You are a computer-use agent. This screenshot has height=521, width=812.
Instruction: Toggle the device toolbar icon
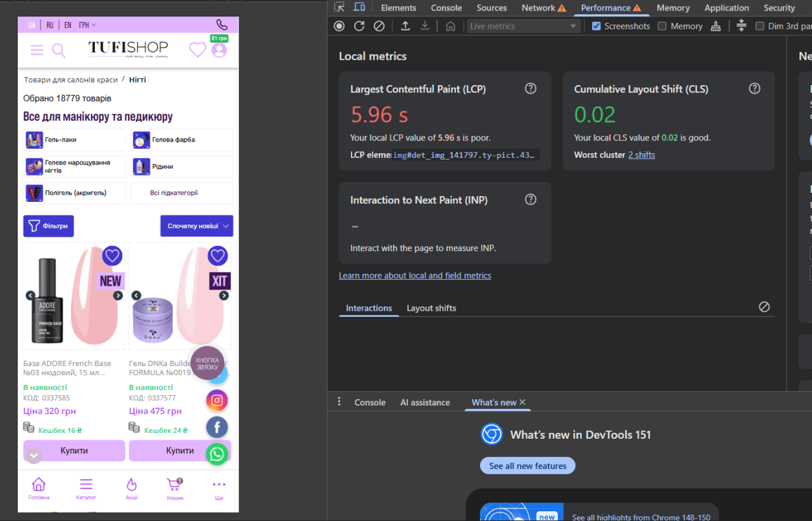(x=359, y=7)
